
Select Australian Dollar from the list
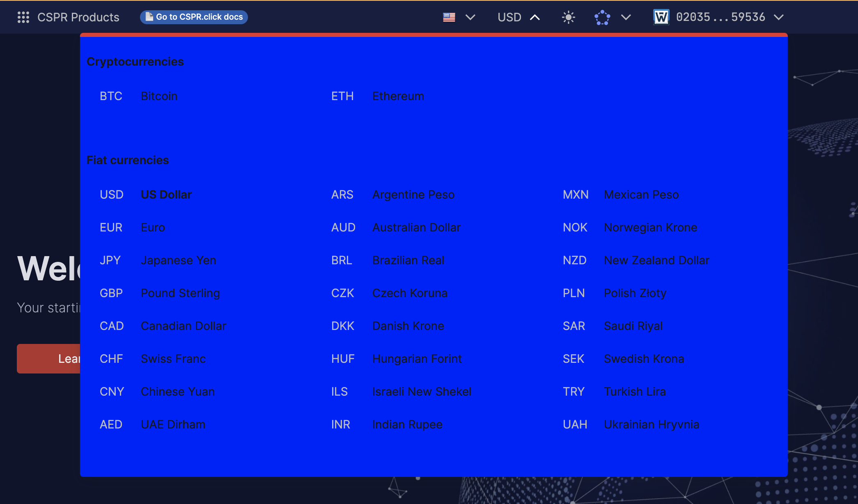[416, 227]
